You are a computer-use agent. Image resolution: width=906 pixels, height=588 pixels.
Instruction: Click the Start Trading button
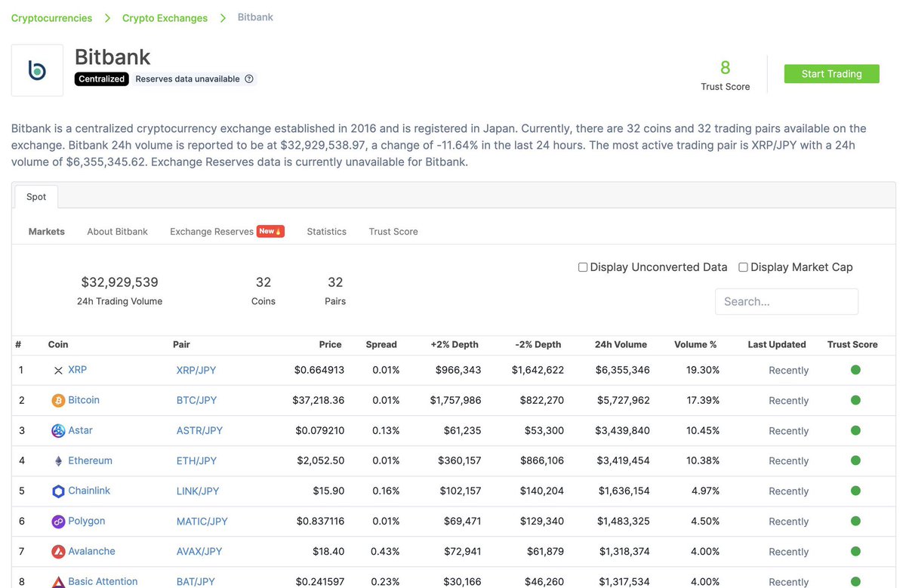(831, 74)
